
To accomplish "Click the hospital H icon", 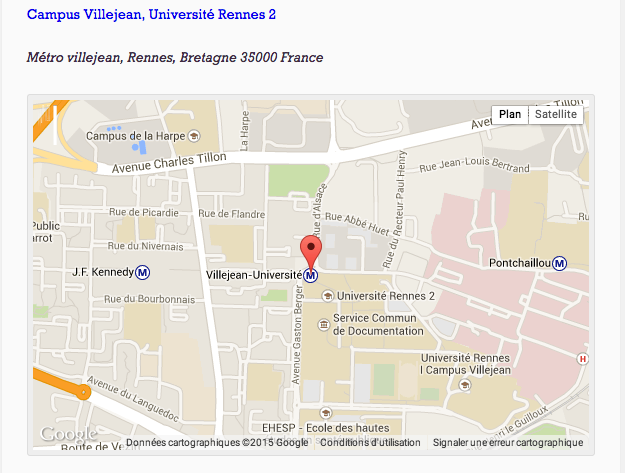I will pos(583,359).
